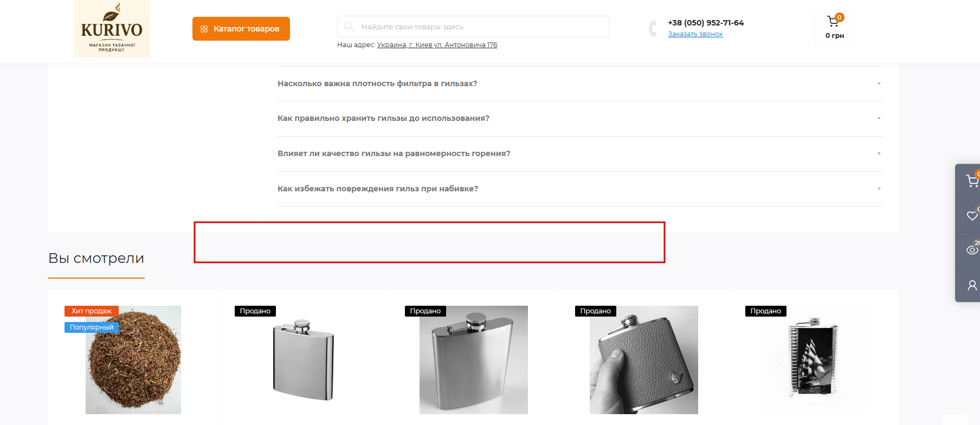The height and width of the screenshot is (425, 980).
Task: Expand question about storing tubes before use
Action: click(579, 118)
